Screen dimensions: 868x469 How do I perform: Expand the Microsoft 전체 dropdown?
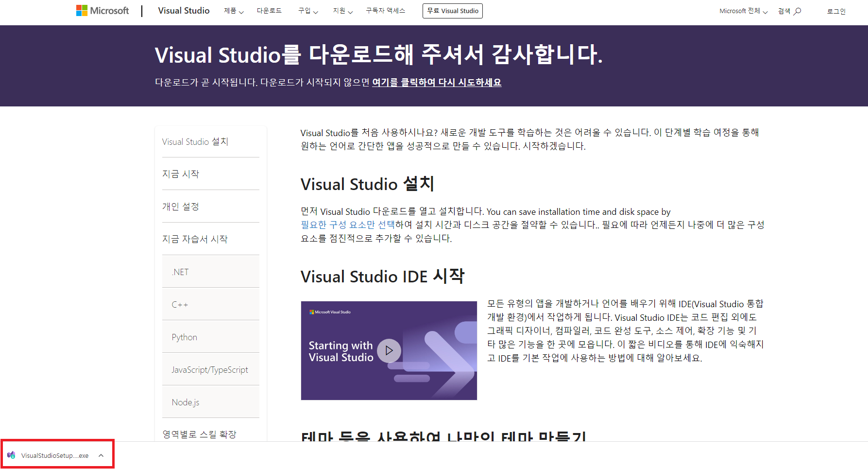[x=743, y=11]
